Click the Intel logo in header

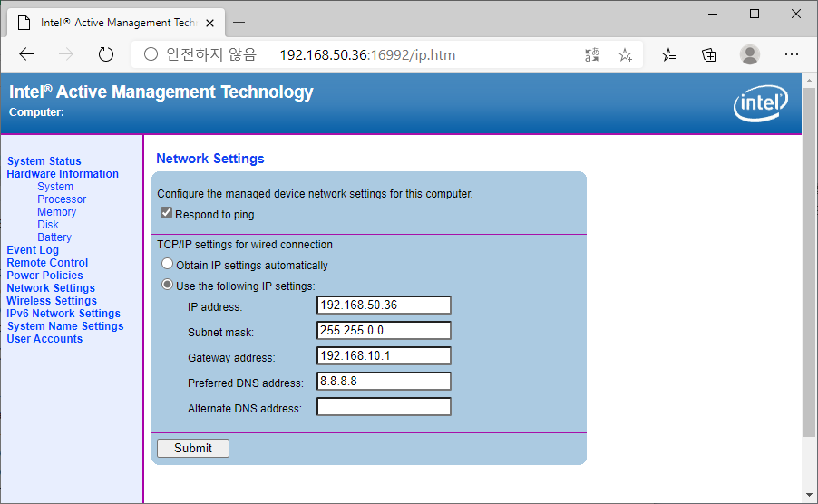pyautogui.click(x=761, y=103)
